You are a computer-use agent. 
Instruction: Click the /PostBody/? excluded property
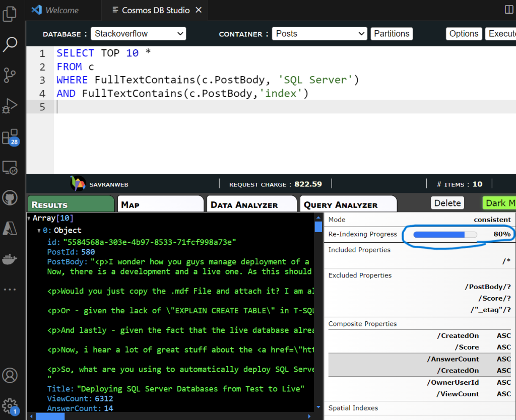[488, 287]
